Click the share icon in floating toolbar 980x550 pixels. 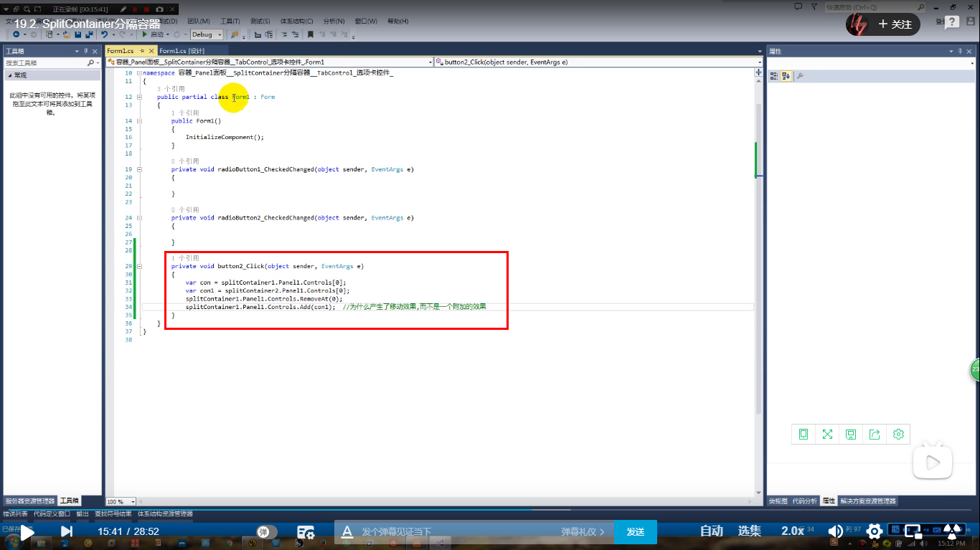(875, 434)
